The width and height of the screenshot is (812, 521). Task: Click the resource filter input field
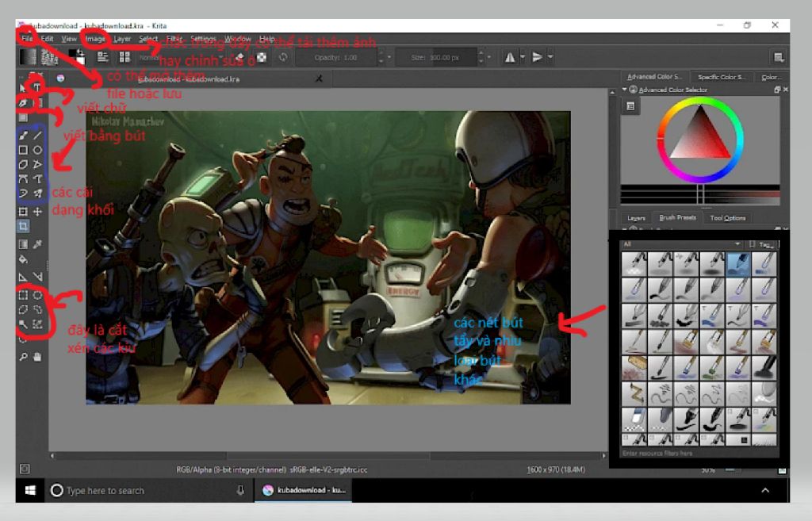699,453
